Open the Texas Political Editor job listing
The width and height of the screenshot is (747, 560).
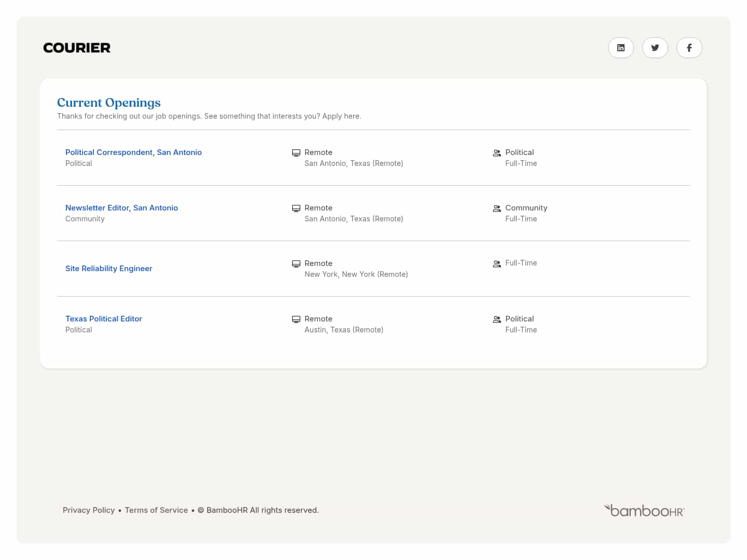(x=104, y=318)
